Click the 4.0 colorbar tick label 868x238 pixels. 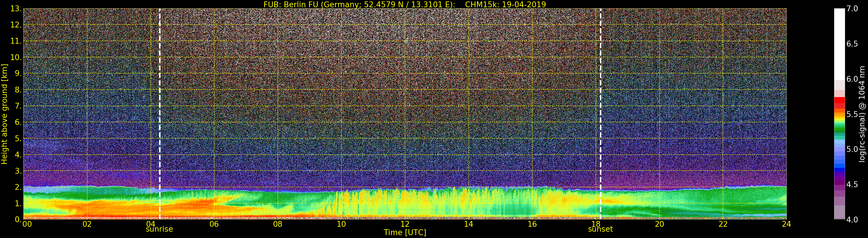[x=852, y=220]
